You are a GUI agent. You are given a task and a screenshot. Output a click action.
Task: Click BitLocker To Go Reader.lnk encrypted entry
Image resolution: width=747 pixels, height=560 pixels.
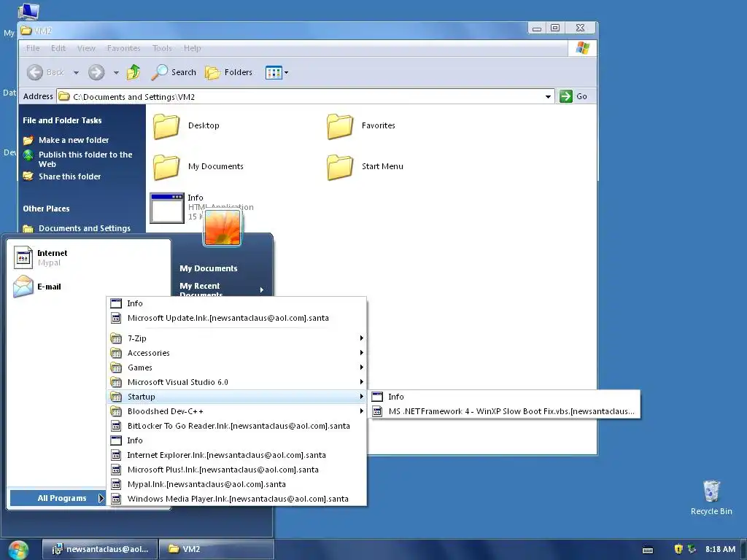click(x=237, y=426)
